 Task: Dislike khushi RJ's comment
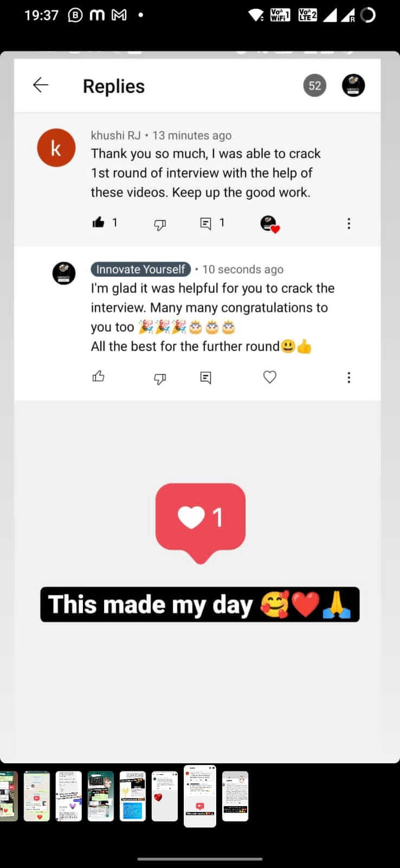160,224
